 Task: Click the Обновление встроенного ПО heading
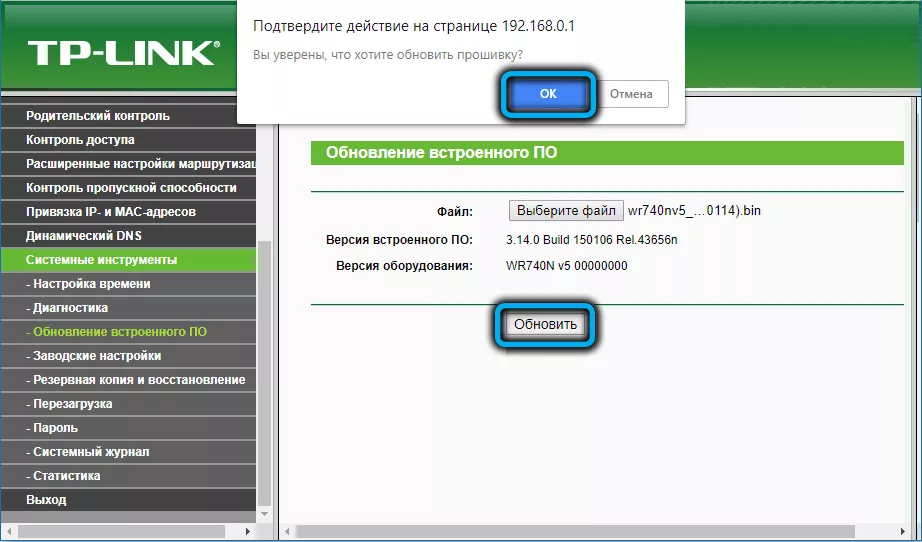442,153
